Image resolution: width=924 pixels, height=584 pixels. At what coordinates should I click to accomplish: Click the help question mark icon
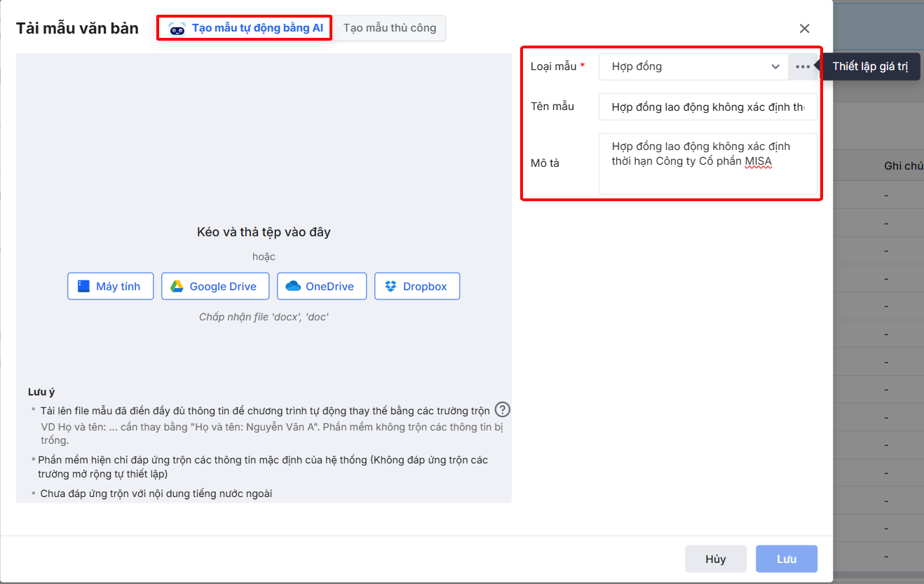(x=502, y=410)
